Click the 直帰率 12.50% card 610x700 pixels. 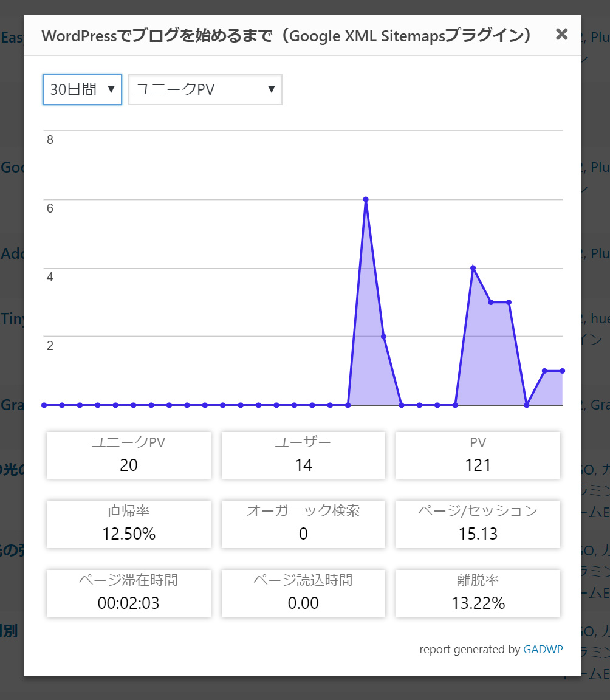coord(129,524)
